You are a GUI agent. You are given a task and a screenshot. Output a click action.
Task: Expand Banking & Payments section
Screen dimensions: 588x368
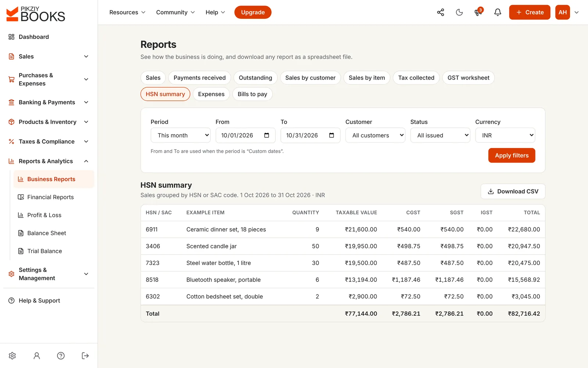click(x=49, y=102)
